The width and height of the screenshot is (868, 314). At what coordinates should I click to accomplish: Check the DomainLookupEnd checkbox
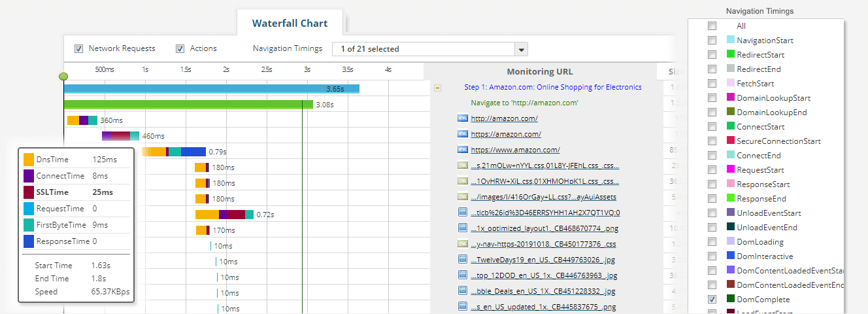[x=712, y=113]
